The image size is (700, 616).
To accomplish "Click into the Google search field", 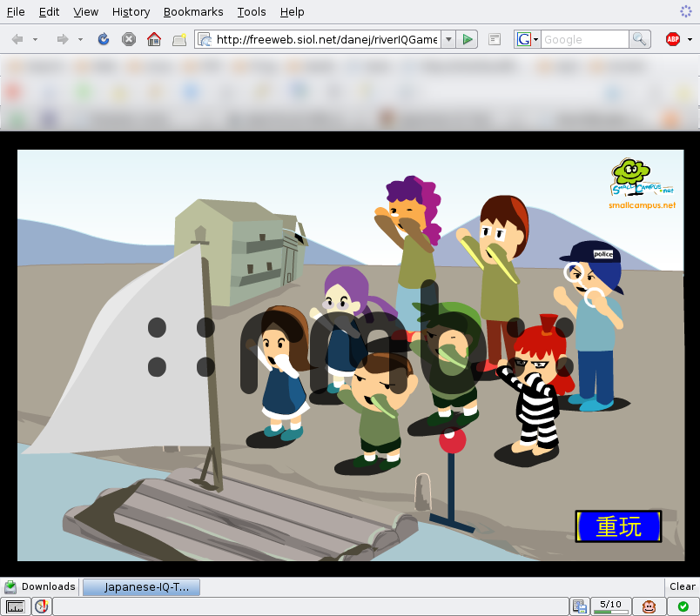I will tap(583, 39).
